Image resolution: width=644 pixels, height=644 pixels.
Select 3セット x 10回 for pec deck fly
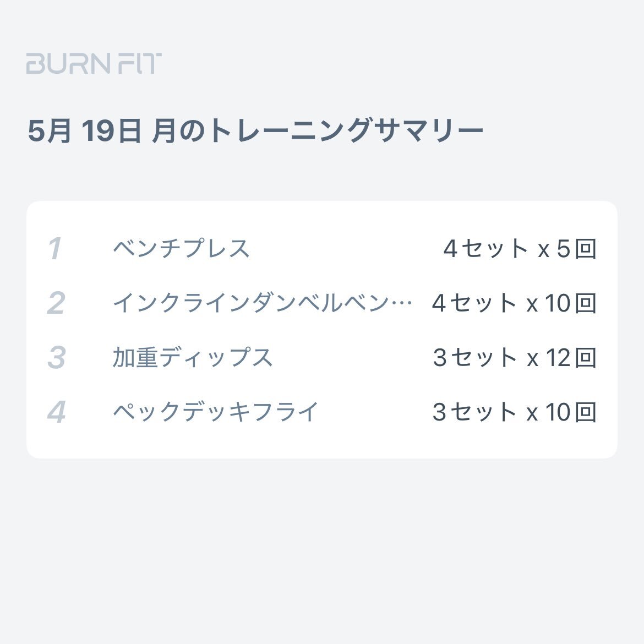pyautogui.click(x=514, y=412)
